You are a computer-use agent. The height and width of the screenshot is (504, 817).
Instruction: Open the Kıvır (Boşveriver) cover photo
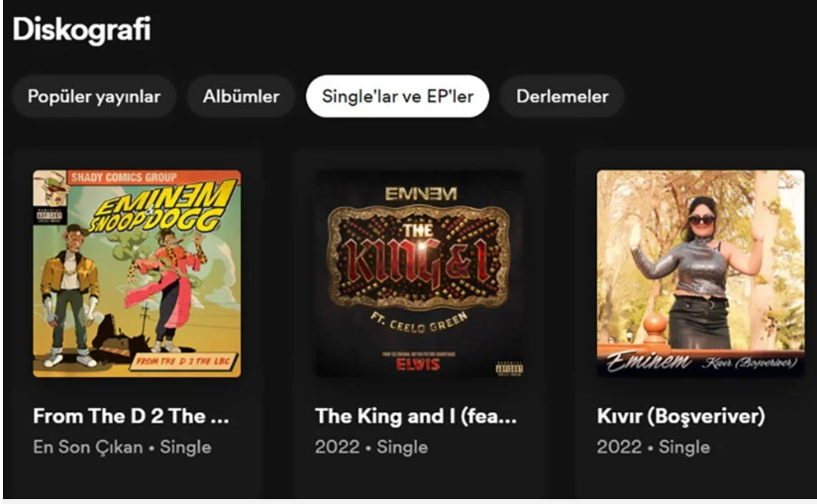click(701, 273)
